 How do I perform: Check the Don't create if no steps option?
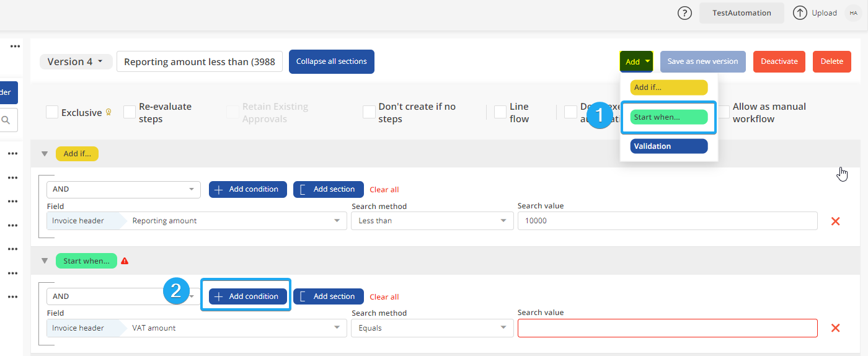(369, 112)
